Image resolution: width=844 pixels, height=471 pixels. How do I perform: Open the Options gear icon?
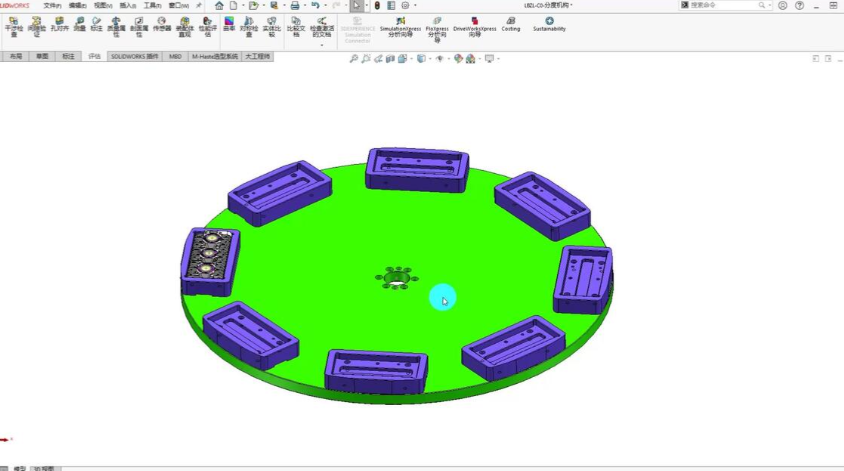405,5
